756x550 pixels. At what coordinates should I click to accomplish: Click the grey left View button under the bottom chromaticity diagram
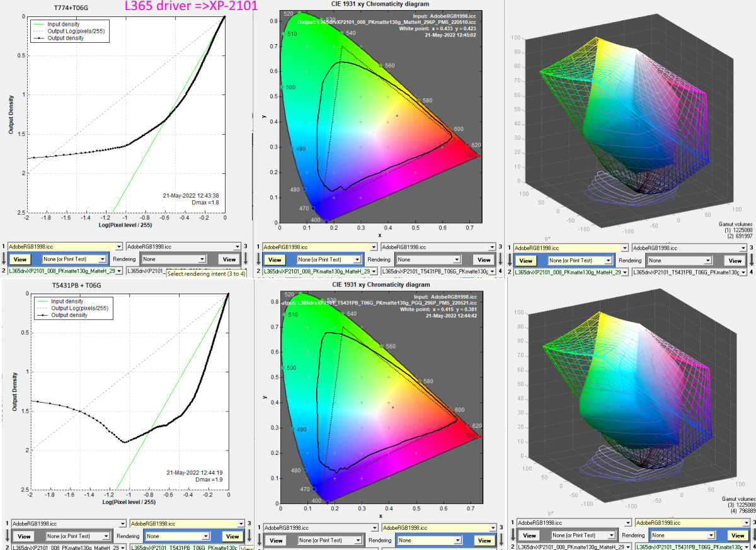tap(276, 541)
